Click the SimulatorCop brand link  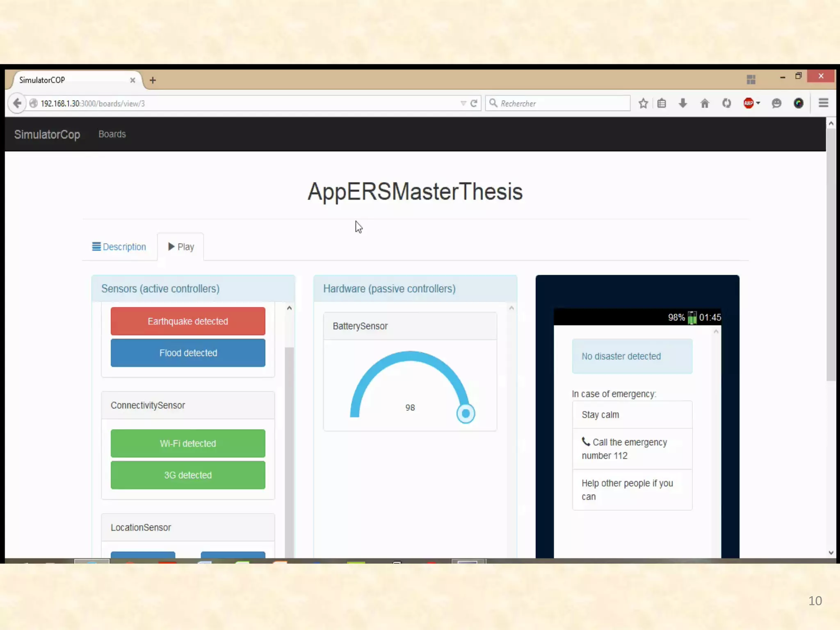(x=47, y=135)
